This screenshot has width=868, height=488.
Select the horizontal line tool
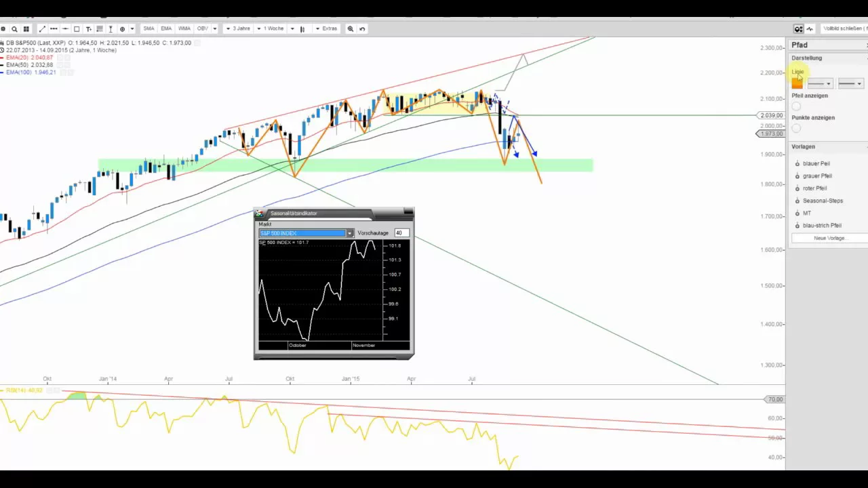click(65, 29)
